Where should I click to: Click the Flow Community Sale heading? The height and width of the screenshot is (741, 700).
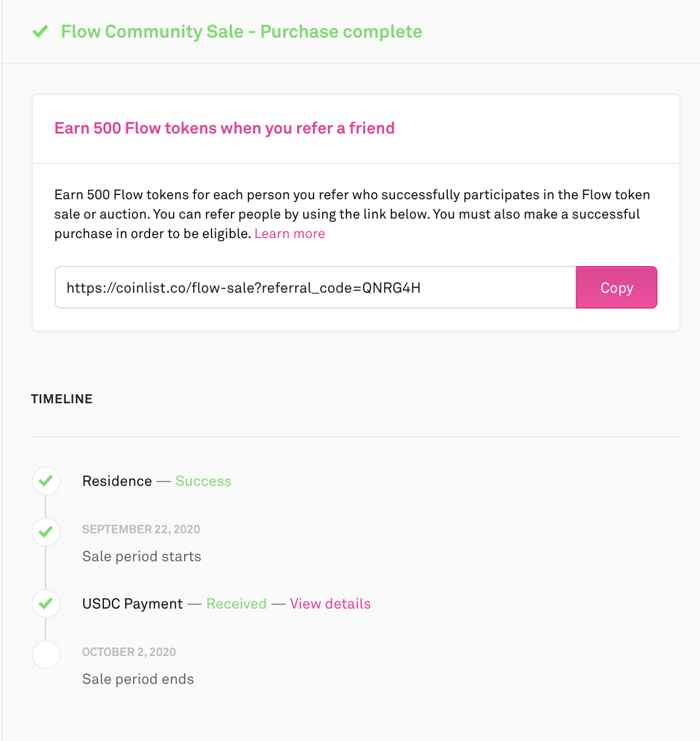[x=241, y=32]
